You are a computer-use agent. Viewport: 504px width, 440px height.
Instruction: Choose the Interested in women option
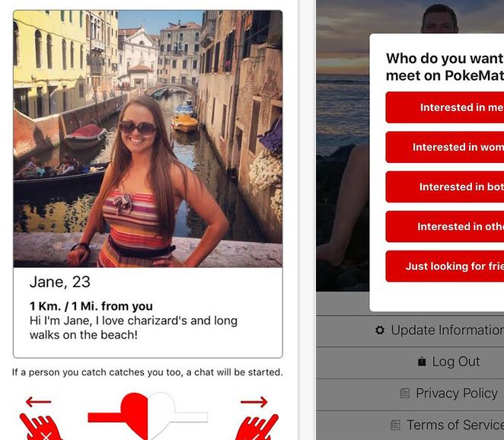pos(445,147)
